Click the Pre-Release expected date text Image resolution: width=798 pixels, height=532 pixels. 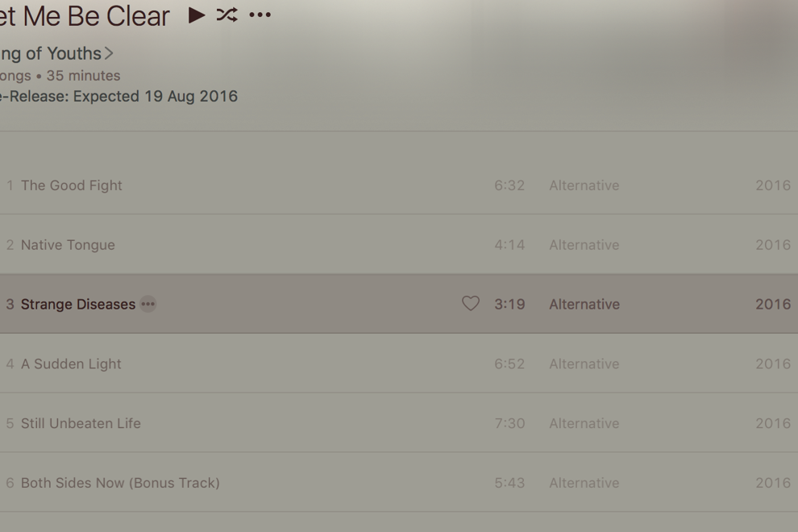point(118,96)
